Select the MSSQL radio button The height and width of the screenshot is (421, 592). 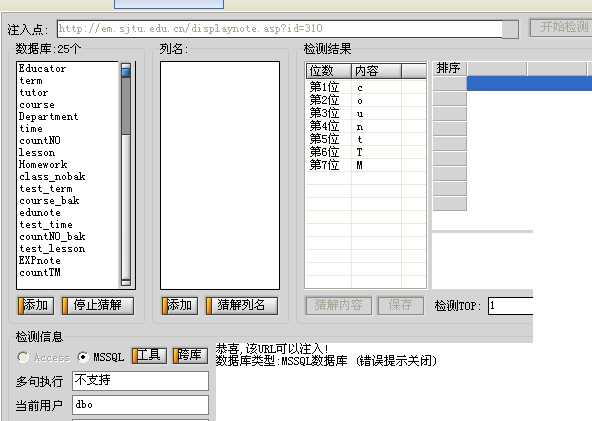click(83, 357)
